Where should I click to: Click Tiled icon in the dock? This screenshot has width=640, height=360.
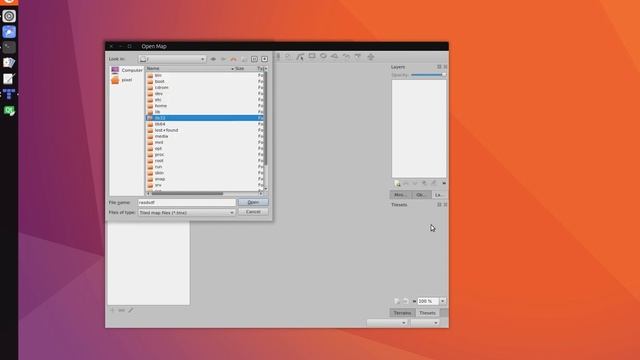click(x=9, y=94)
